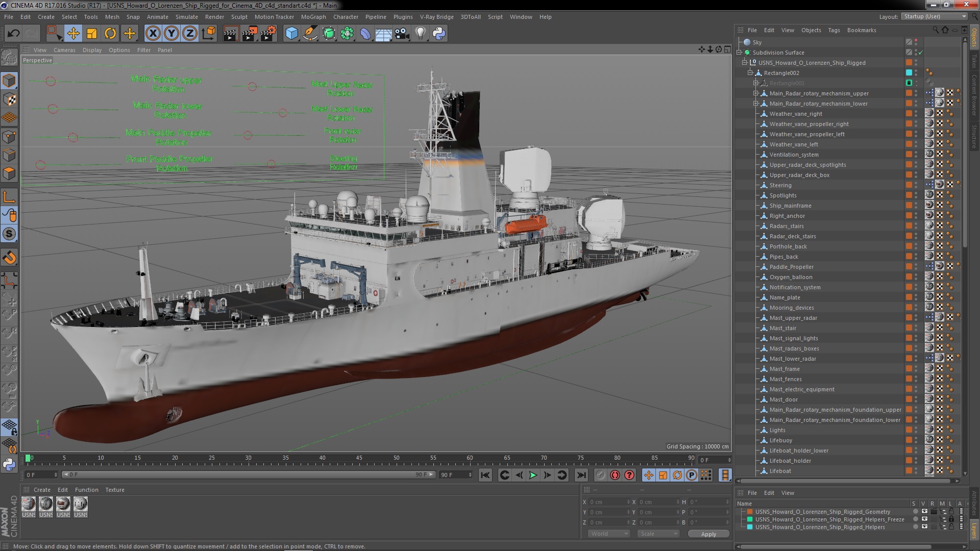The width and height of the screenshot is (980, 551).
Task: Toggle Y axis lock
Action: pos(171,34)
